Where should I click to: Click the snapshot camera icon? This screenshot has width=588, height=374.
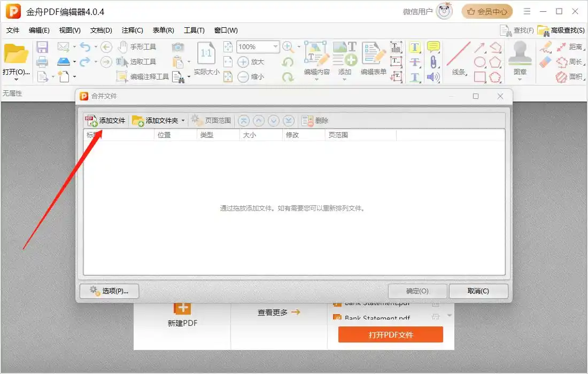click(x=177, y=47)
